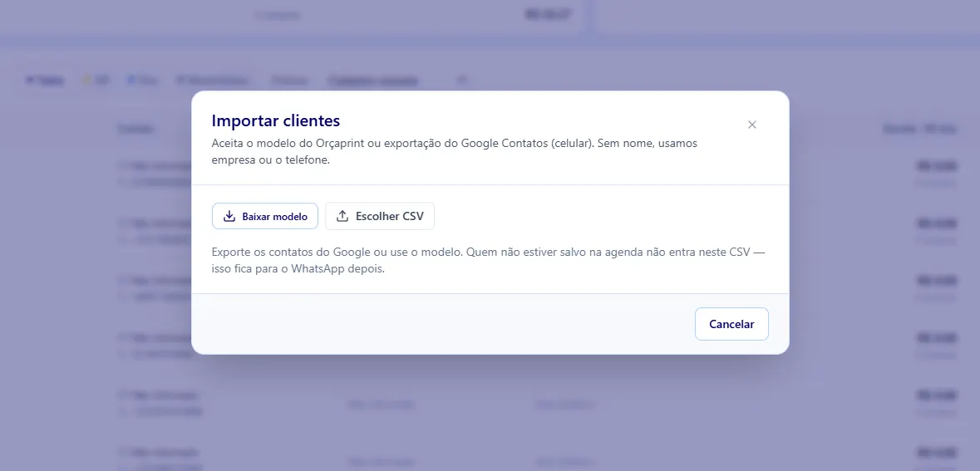Click the Baixar modelo button

pos(265,216)
